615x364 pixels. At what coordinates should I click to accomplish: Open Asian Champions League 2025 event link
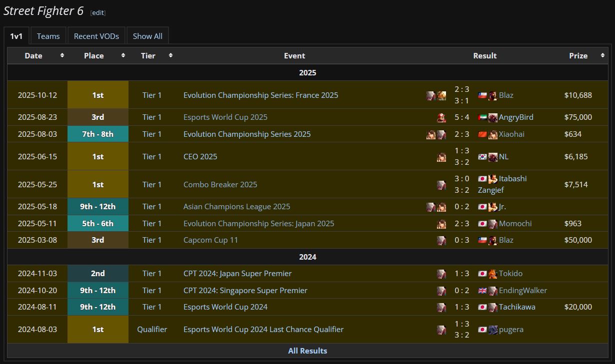click(x=237, y=207)
